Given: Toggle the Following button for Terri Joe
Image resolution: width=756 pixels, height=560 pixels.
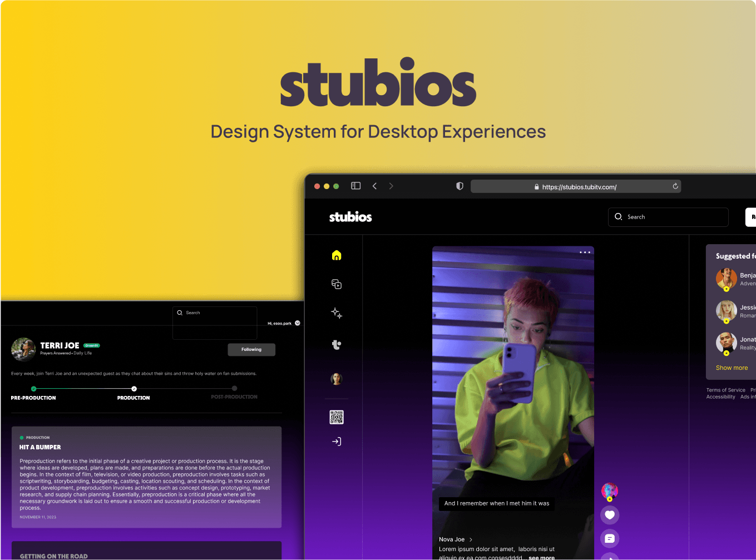Looking at the screenshot, I should (251, 350).
